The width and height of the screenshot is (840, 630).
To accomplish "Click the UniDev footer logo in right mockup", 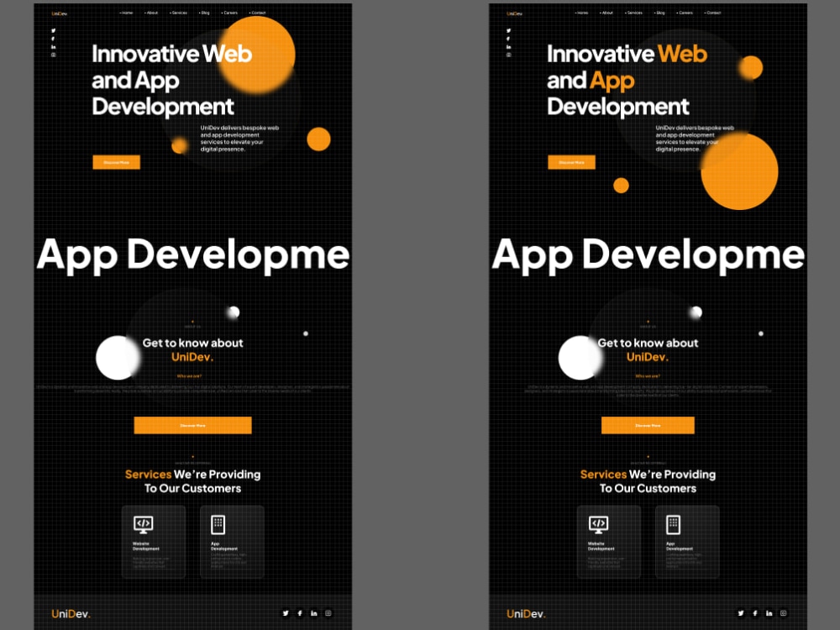I will pos(527,614).
